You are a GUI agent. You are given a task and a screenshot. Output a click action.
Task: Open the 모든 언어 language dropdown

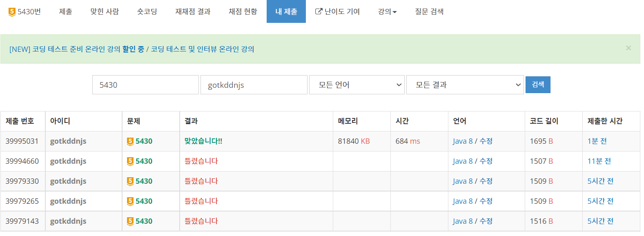click(357, 85)
